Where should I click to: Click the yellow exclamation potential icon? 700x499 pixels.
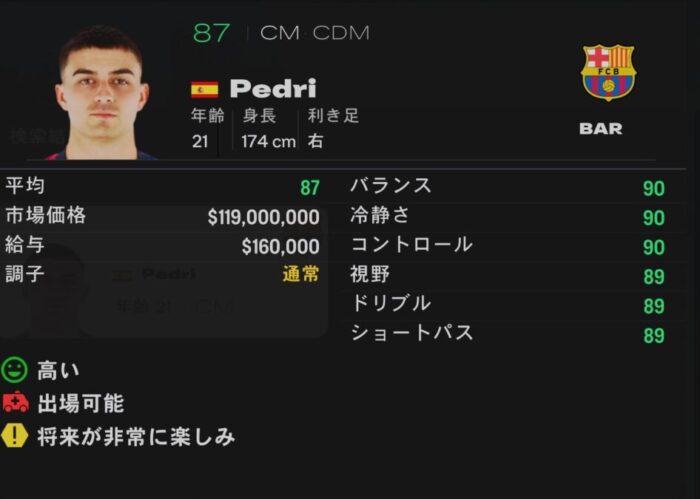pyautogui.click(x=14, y=436)
